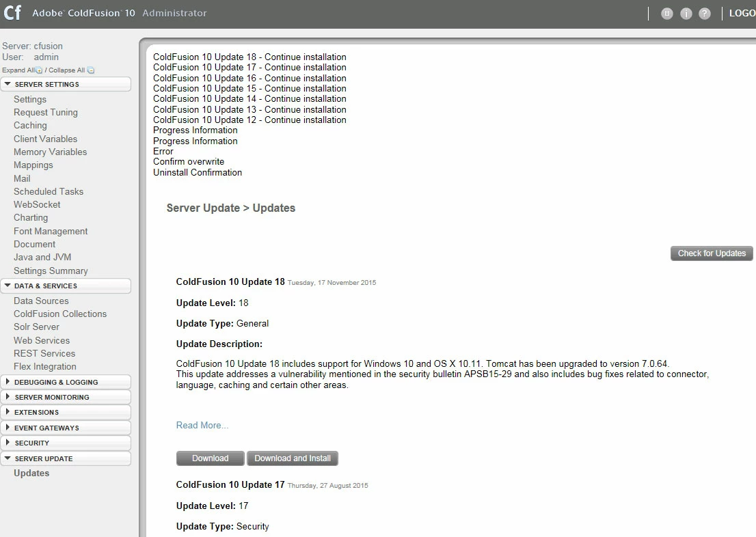Open Web Services in sidebar
756x537 pixels.
tap(42, 340)
